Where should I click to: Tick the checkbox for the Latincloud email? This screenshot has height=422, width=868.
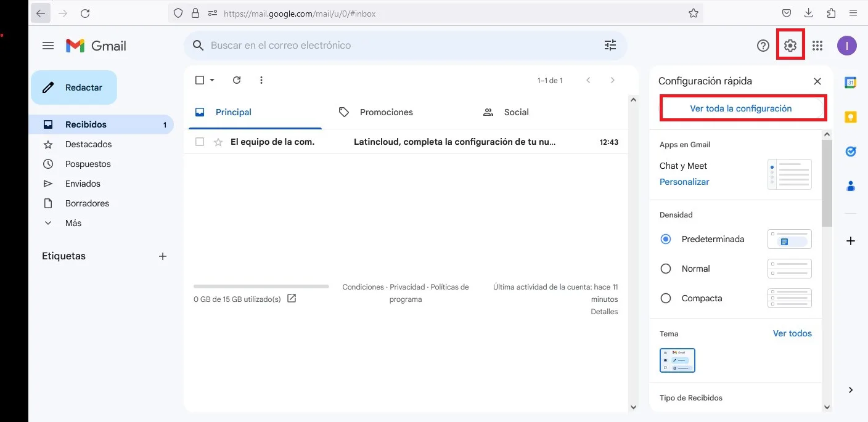[x=199, y=142]
